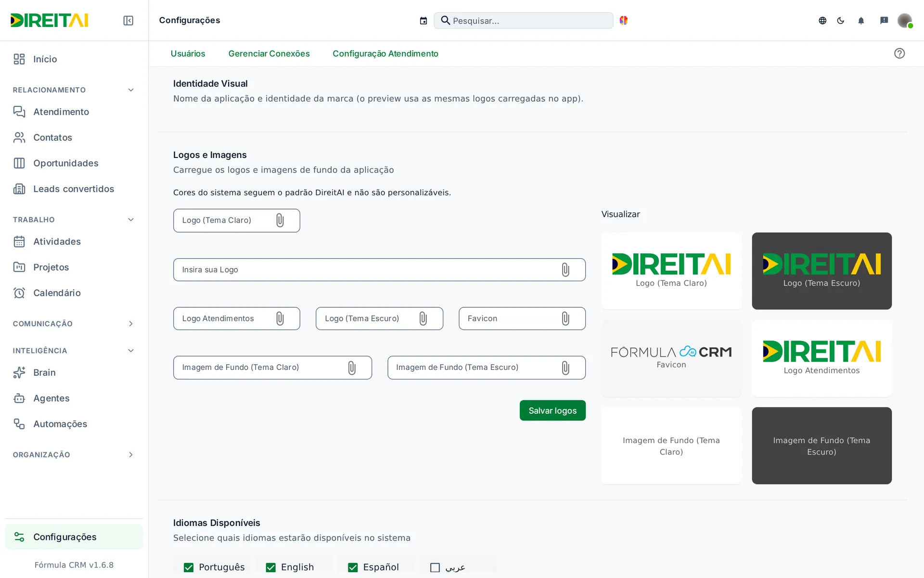This screenshot has height=578, width=924.
Task: Attach file via Imagem de Fundo (Tema Escuro) paperclip
Action: pyautogui.click(x=565, y=368)
